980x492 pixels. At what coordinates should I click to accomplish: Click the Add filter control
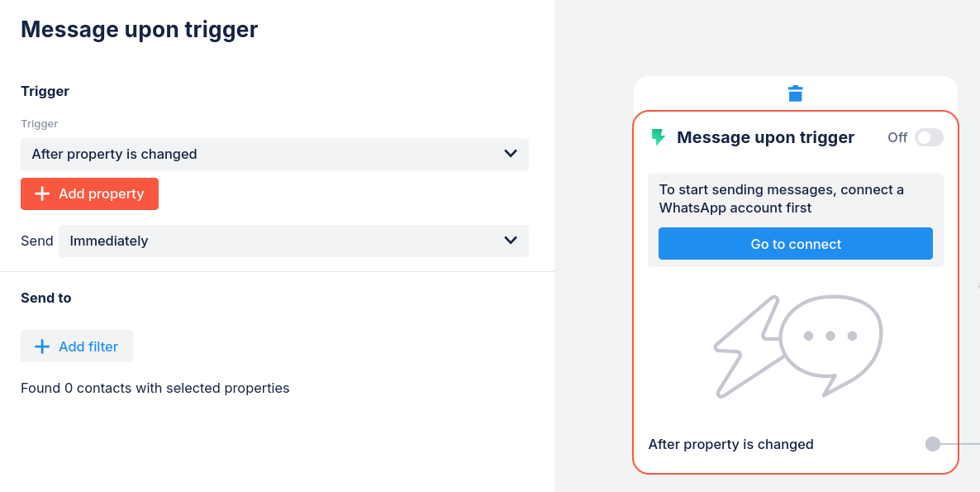click(77, 346)
